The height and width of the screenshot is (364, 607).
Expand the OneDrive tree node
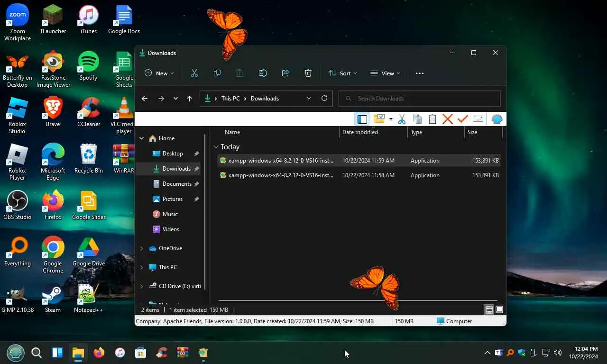(141, 248)
